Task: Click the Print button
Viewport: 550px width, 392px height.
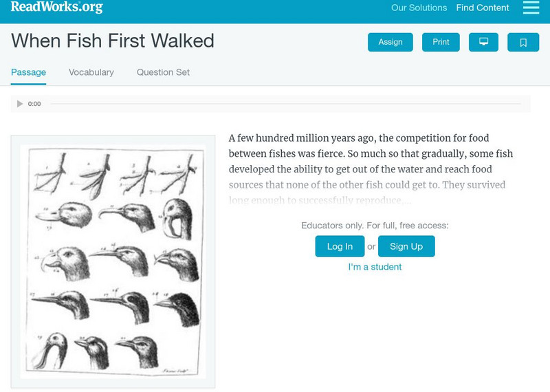Action: (441, 42)
